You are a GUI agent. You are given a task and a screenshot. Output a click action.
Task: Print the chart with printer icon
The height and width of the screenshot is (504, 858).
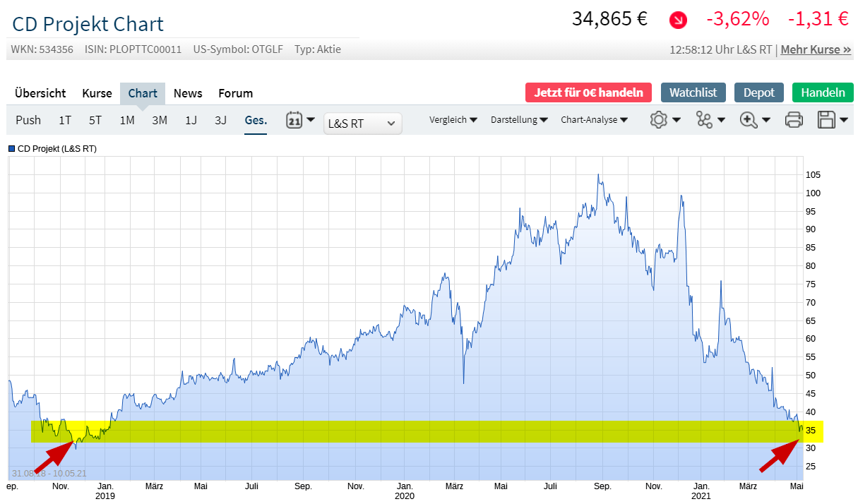coord(794,120)
